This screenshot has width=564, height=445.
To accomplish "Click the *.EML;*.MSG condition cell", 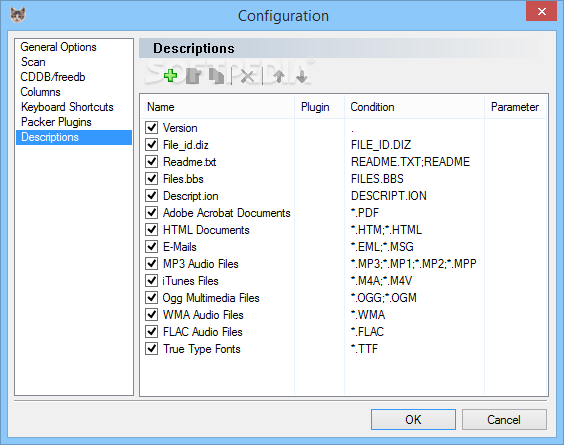I will [x=382, y=247].
